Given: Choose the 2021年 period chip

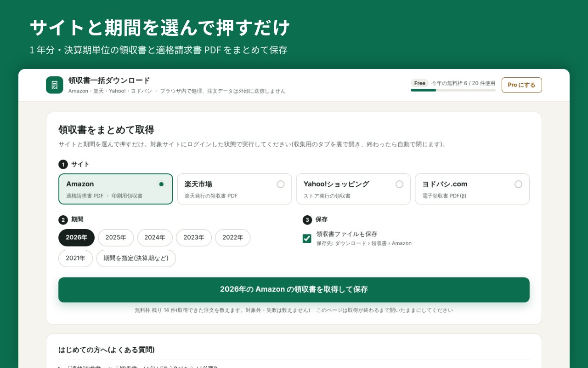Looking at the screenshot, I should (x=75, y=259).
